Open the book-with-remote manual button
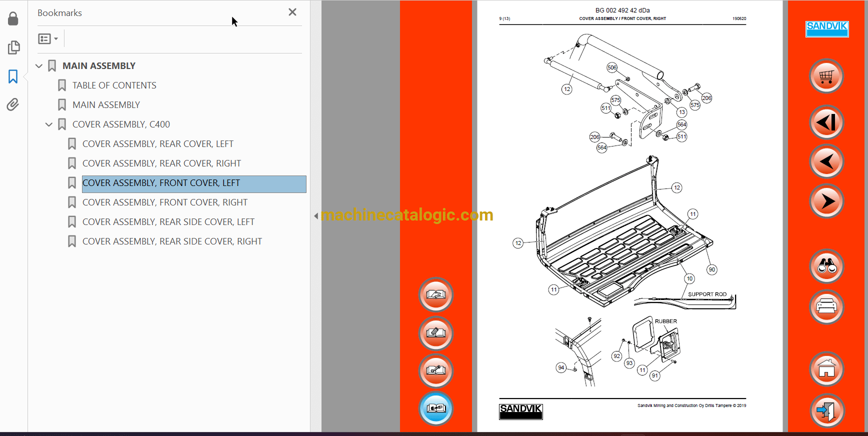Image resolution: width=868 pixels, height=436 pixels. tap(436, 333)
